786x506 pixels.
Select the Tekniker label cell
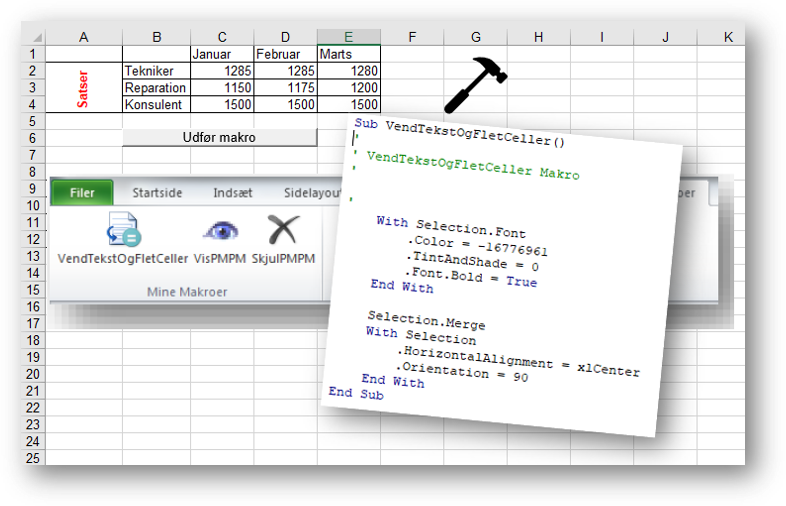pos(155,71)
